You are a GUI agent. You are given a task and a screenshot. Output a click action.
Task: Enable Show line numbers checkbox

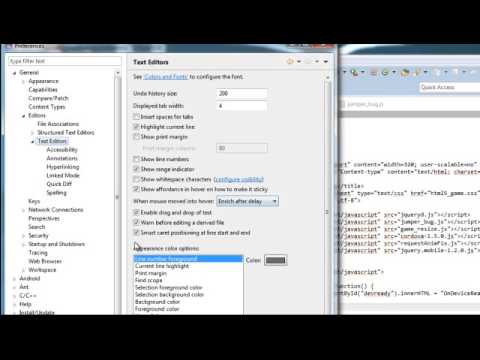tap(136, 159)
